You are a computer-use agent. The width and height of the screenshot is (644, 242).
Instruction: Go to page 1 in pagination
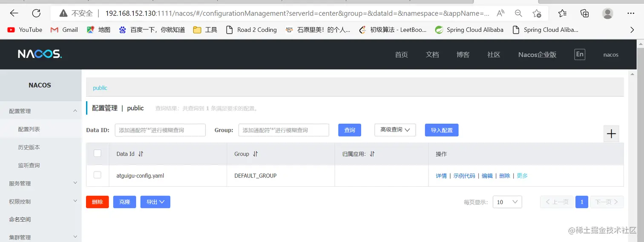pyautogui.click(x=582, y=202)
